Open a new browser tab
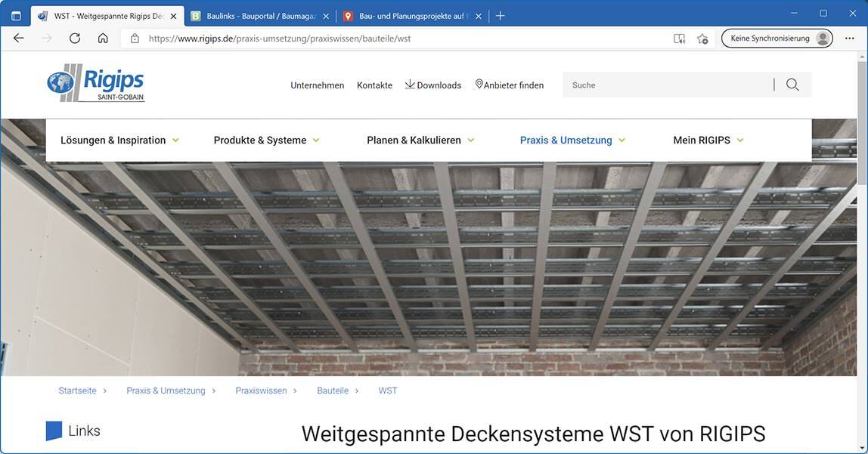The width and height of the screenshot is (868, 454). point(500,16)
